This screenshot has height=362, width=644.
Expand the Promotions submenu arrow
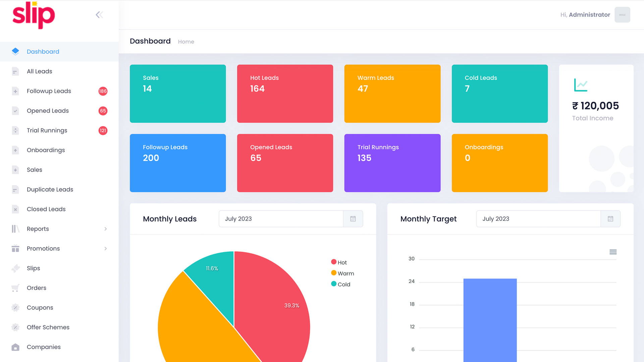(106, 249)
